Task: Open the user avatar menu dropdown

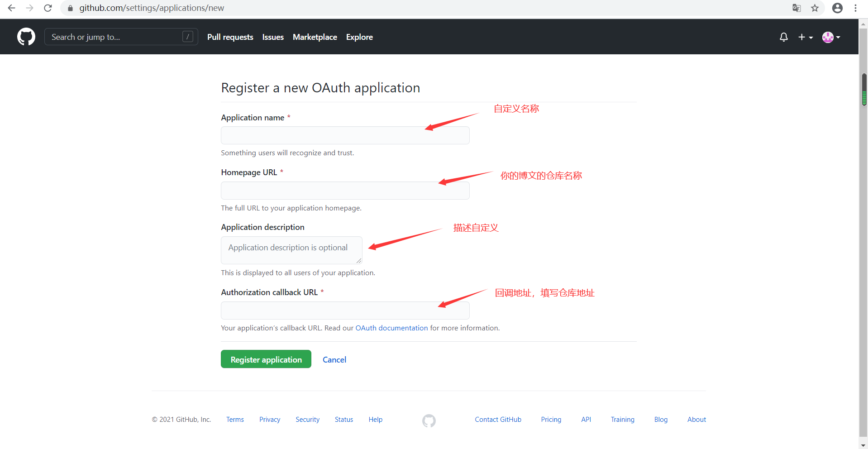Action: click(x=831, y=37)
